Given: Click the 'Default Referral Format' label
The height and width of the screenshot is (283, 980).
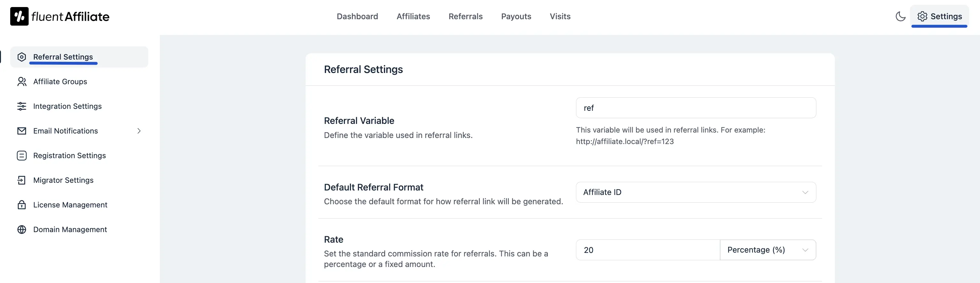Looking at the screenshot, I should pyautogui.click(x=373, y=187).
